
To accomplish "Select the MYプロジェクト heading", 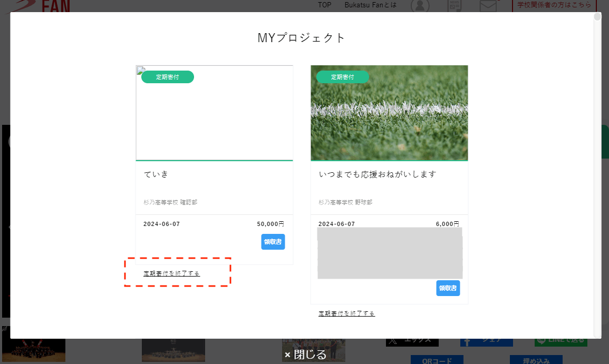I will (302, 37).
